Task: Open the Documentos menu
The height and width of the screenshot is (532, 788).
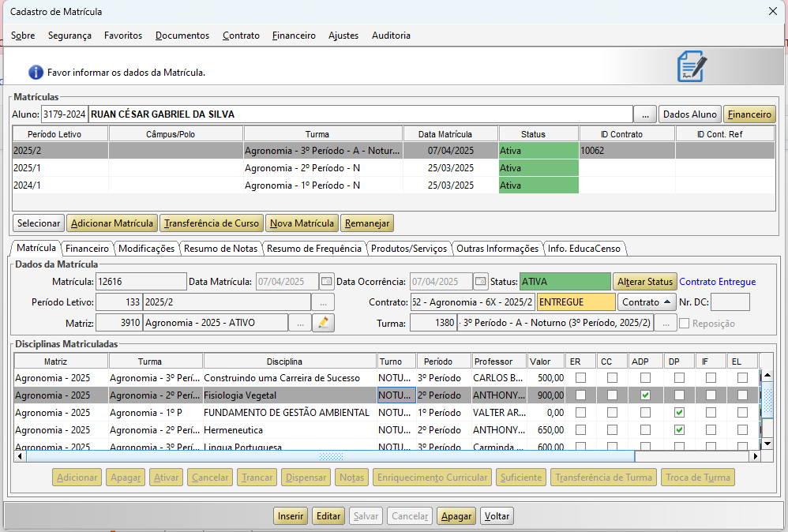Action: pyautogui.click(x=182, y=36)
